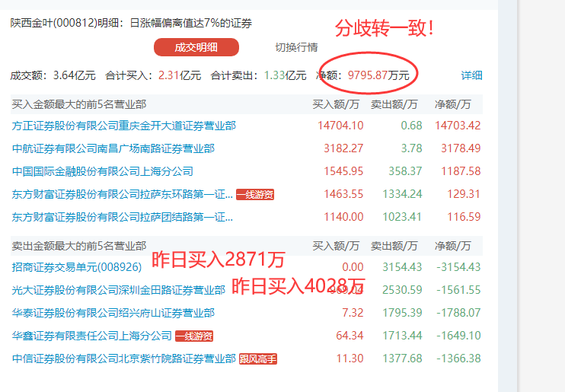Click buy amount 64.34
565x392 pixels.
(350, 336)
